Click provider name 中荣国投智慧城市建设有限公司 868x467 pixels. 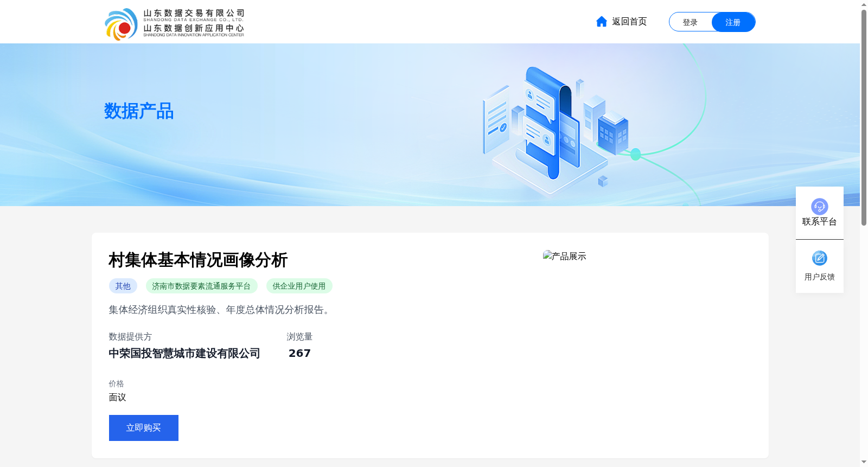[x=184, y=353]
